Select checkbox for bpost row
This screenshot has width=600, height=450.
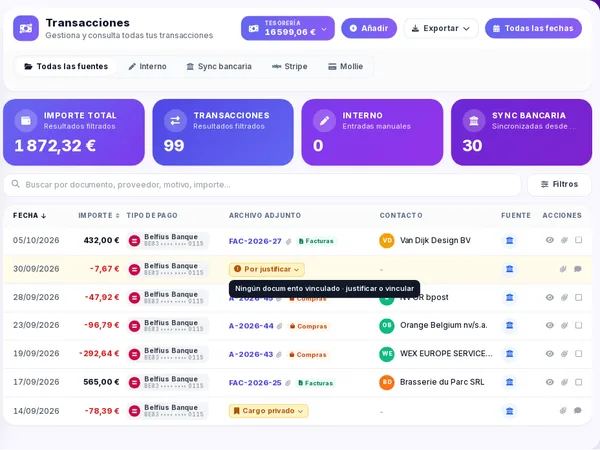pyautogui.click(x=579, y=297)
